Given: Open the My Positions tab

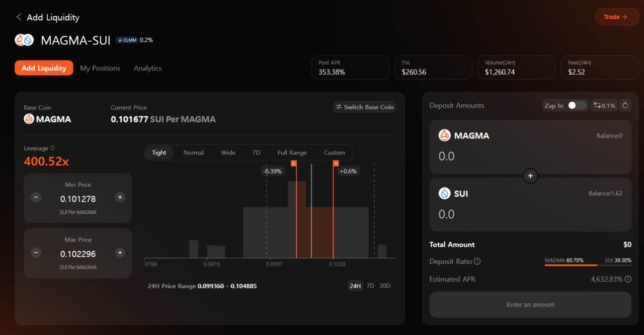Looking at the screenshot, I should click(100, 68).
